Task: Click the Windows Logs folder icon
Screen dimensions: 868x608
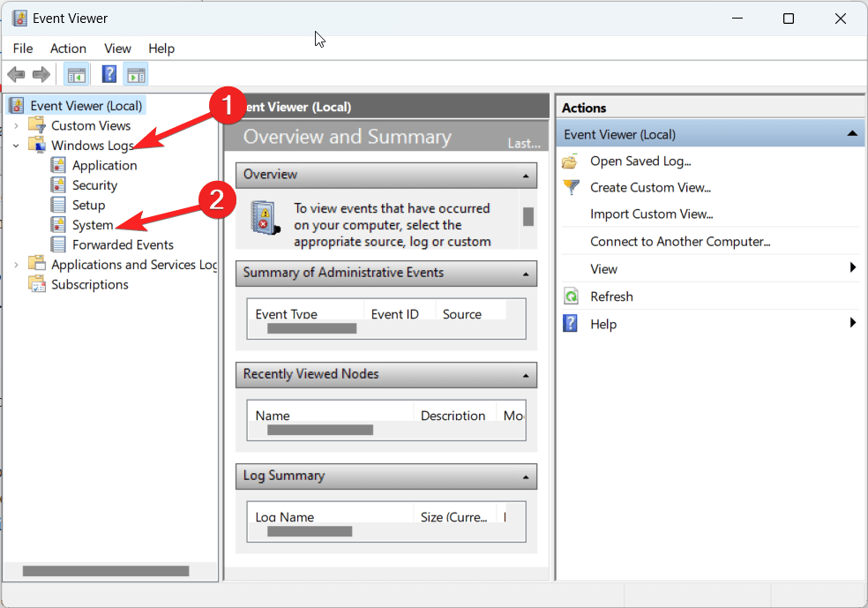Action: (36, 145)
